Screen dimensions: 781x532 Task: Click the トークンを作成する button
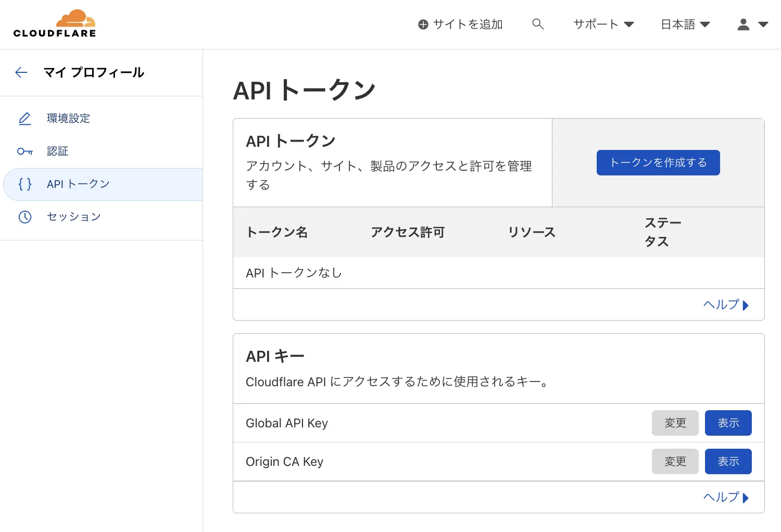click(658, 163)
